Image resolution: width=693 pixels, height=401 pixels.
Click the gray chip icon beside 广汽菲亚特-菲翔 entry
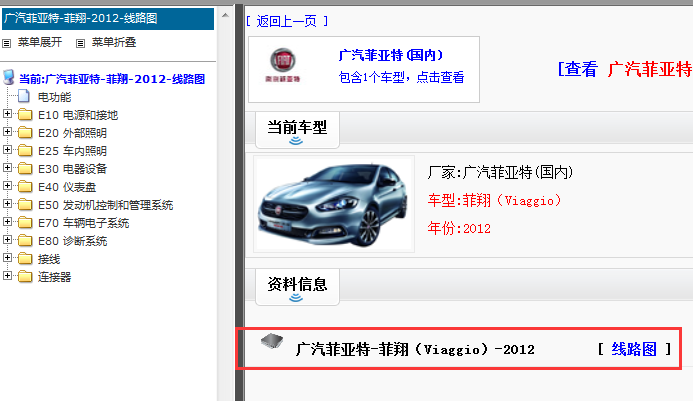tap(272, 341)
